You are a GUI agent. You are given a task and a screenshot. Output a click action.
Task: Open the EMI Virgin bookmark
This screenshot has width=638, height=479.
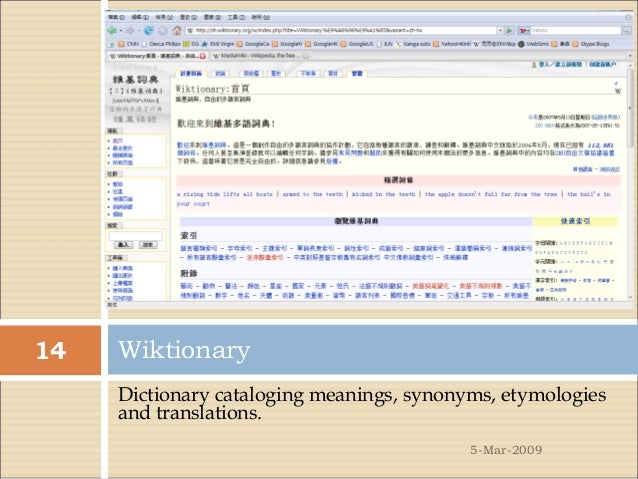coord(218,44)
